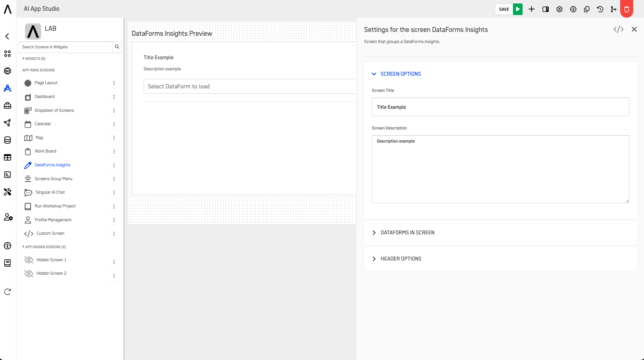Click the refresh icon at sidebar bottom
The height and width of the screenshot is (360, 644).
point(7,292)
